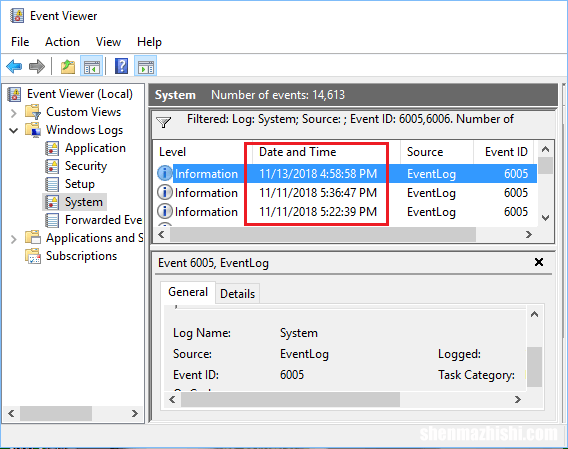Toggle the Show/Hide Console Tree icon
This screenshot has width=568, height=449.
pos(91,67)
